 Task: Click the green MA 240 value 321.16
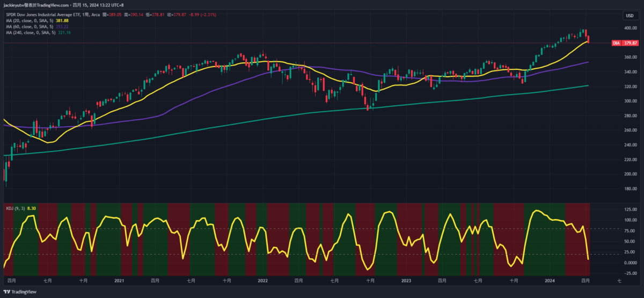tap(64, 33)
